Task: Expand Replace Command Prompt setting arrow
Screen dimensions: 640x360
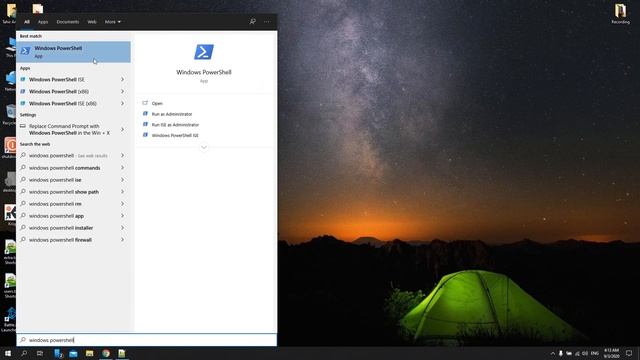Action: point(122,129)
